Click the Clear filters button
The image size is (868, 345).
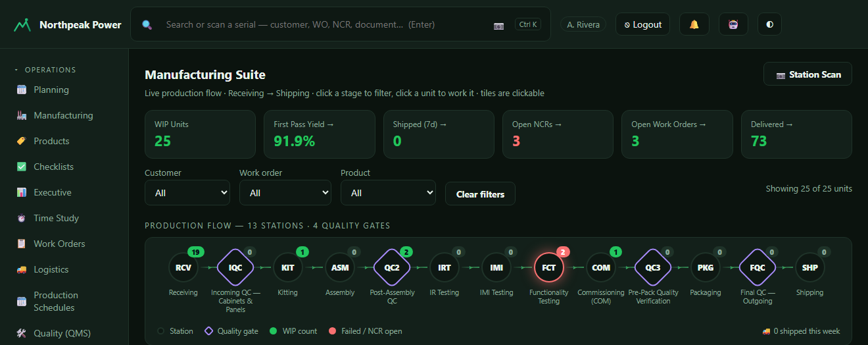[x=480, y=194]
